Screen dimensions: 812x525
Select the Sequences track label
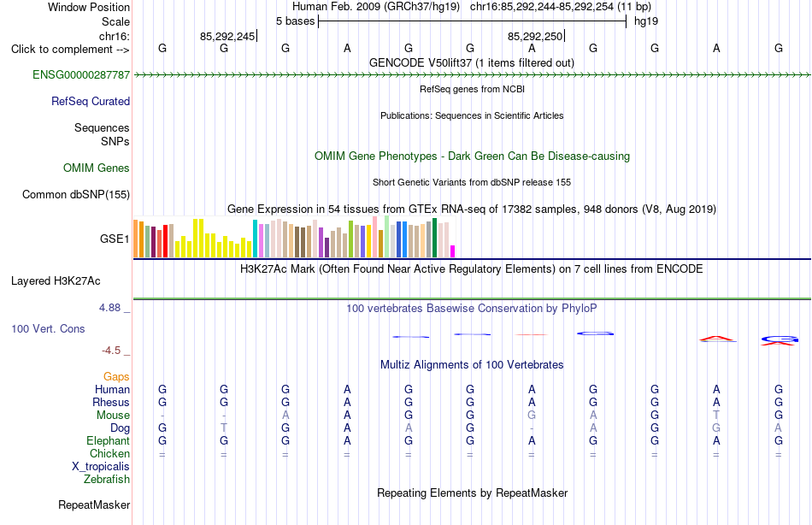pyautogui.click(x=102, y=127)
